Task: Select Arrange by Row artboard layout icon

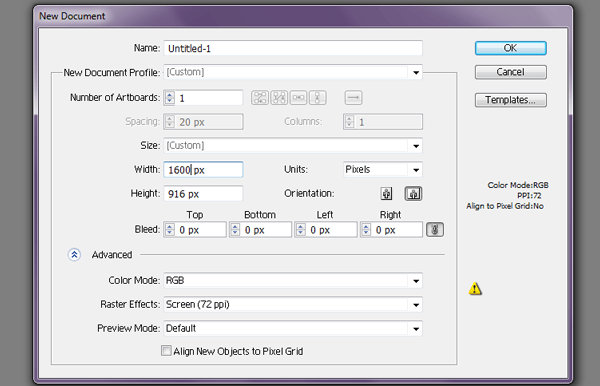Action: 298,98
